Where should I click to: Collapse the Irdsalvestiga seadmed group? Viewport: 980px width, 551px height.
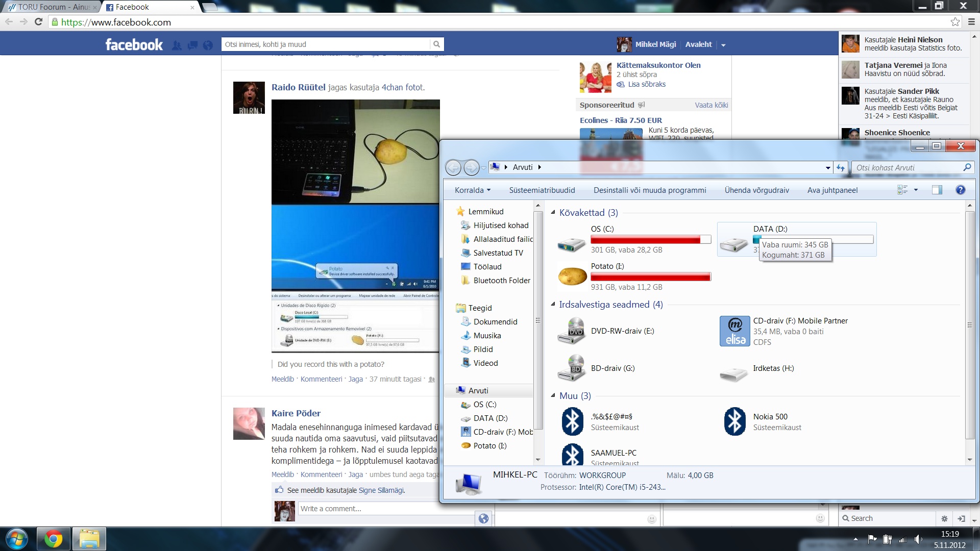pyautogui.click(x=553, y=304)
